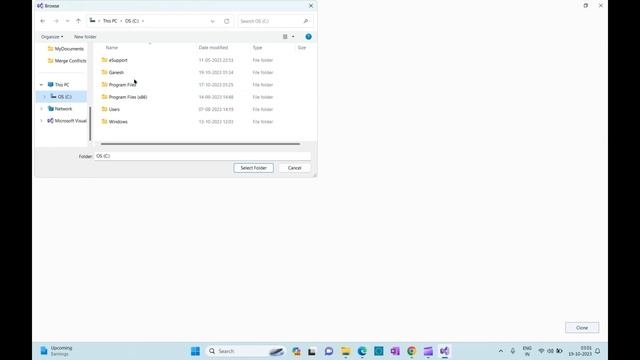
Task: Open the Chat app on taskbar
Action: (329, 351)
